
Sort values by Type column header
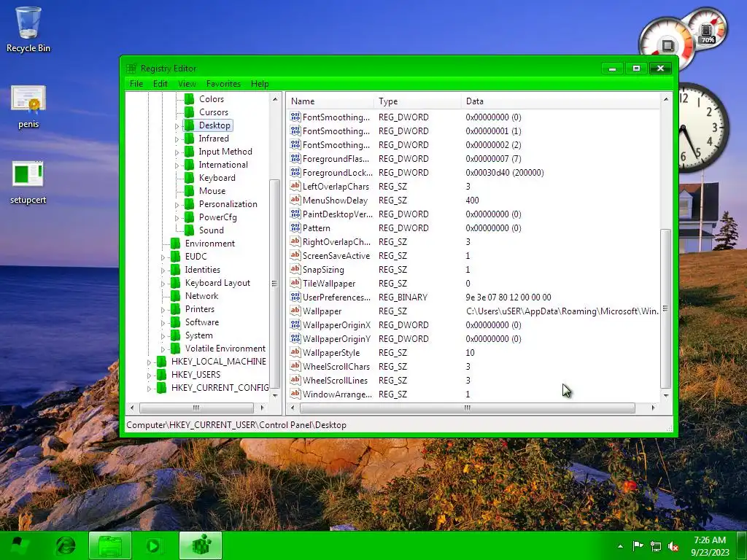pyautogui.click(x=418, y=101)
